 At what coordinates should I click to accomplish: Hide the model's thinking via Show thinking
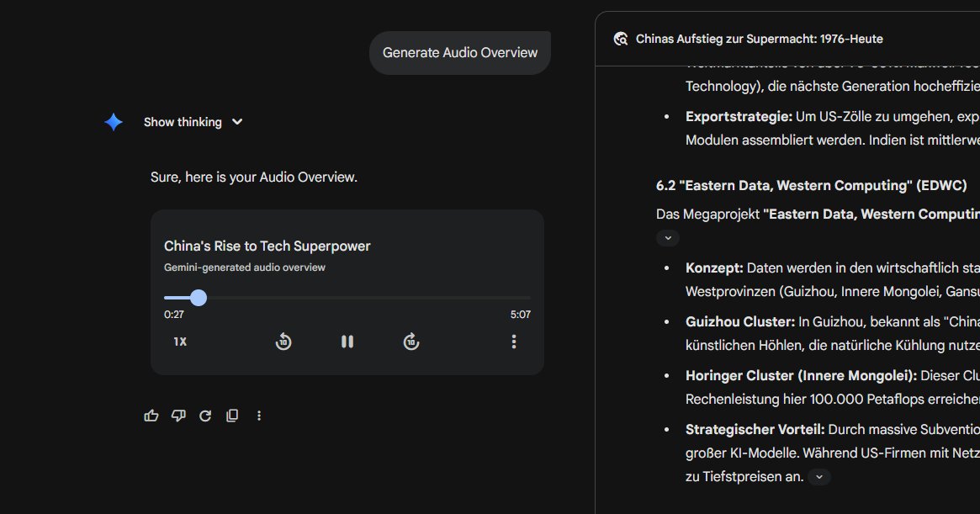(182, 122)
